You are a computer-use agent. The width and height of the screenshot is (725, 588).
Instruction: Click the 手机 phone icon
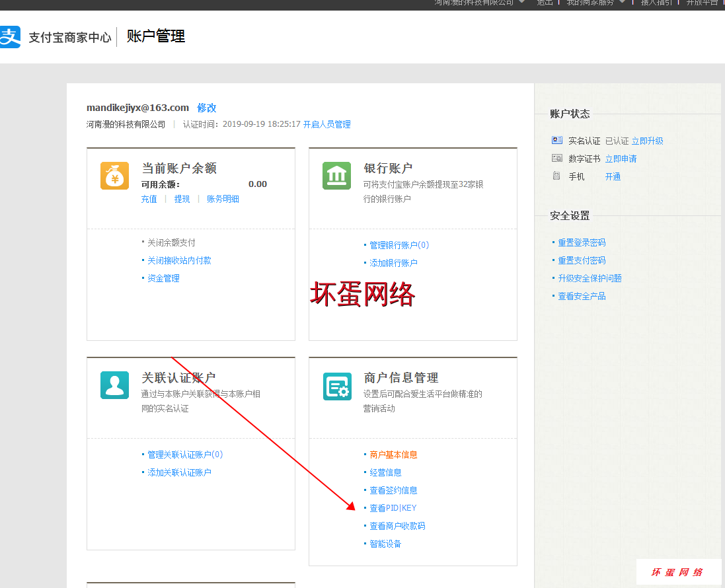[x=556, y=176]
